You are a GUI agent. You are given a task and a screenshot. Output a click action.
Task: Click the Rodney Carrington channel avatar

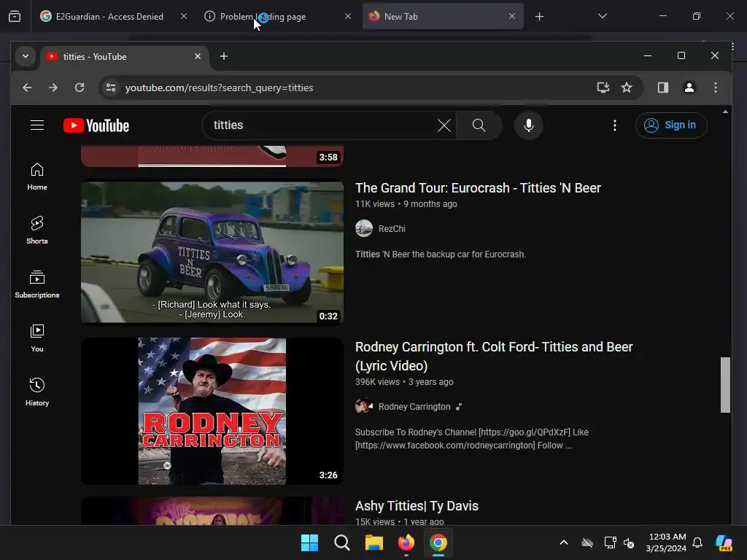[x=364, y=407]
